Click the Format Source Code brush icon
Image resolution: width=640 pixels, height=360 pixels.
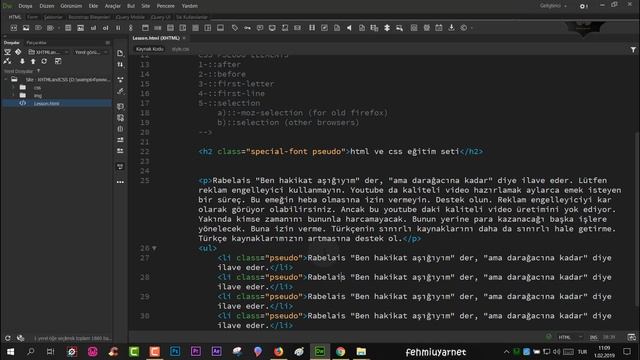point(120,91)
